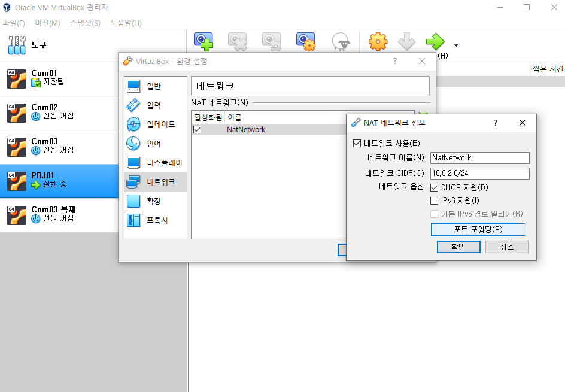Select the PRJ01 running virtual machine
This screenshot has height=392, width=565.
[59, 181]
